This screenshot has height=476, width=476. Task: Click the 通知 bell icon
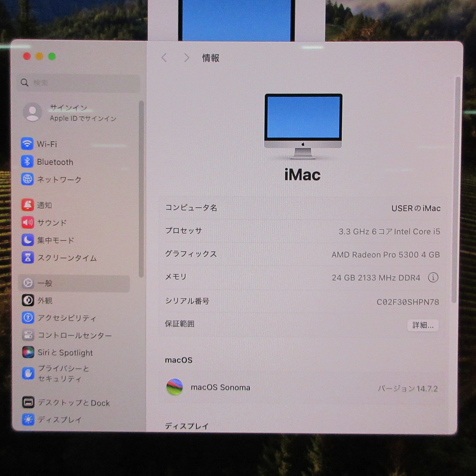(x=27, y=205)
